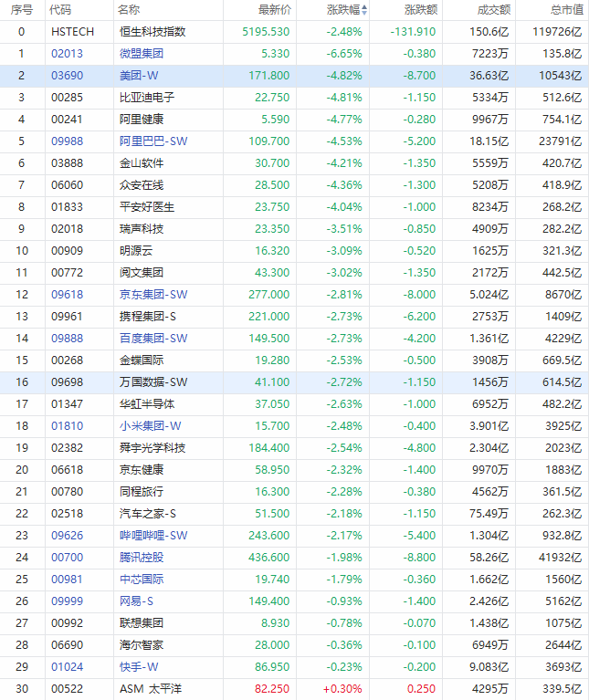Open stock code 09626 link
Viewport: 589px width, 700px height.
(67, 535)
